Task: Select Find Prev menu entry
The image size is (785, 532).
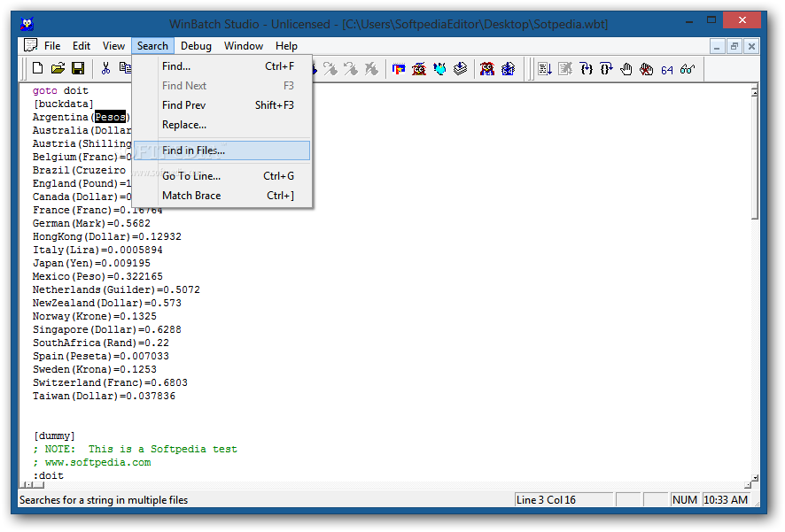Action: [222, 105]
